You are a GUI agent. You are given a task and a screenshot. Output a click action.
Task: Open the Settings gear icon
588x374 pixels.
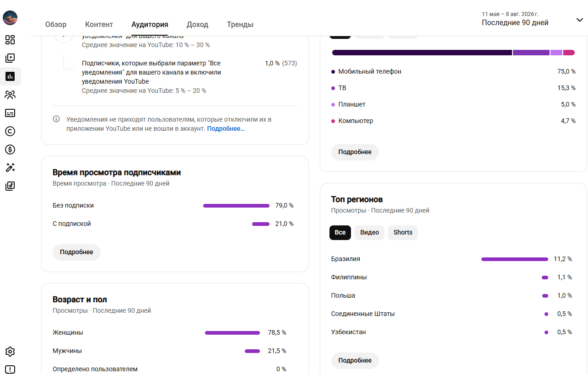(x=10, y=352)
